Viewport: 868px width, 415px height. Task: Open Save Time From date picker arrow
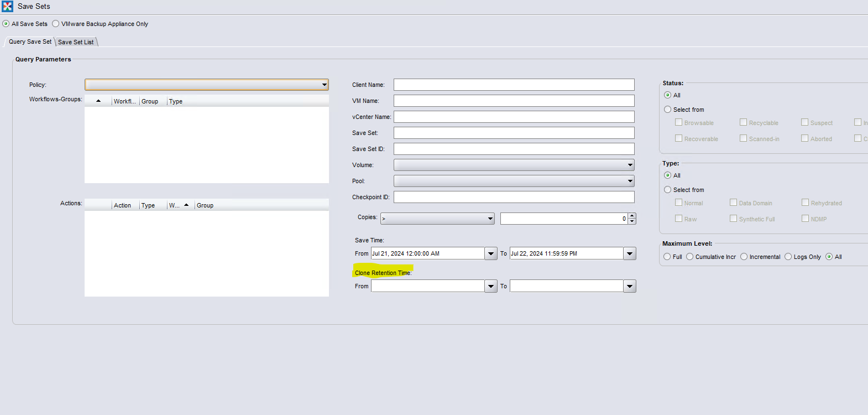[491, 253]
